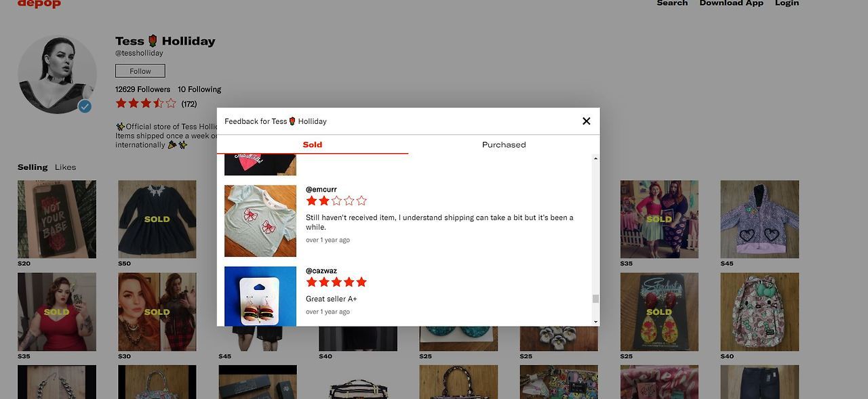Viewport: 868px width, 399px height.
Task: Click the @tessholliday username text
Action: tap(139, 53)
